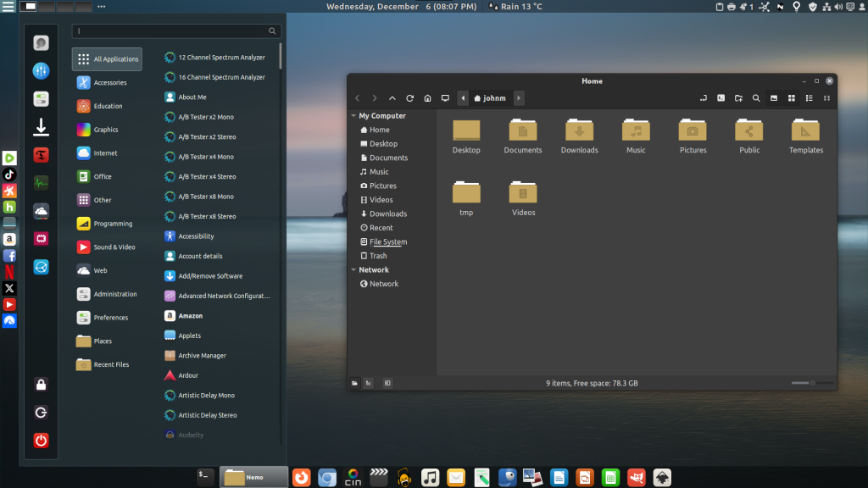868x488 pixels.
Task: Open terminal from Nemo toolbar icon
Action: (x=721, y=98)
